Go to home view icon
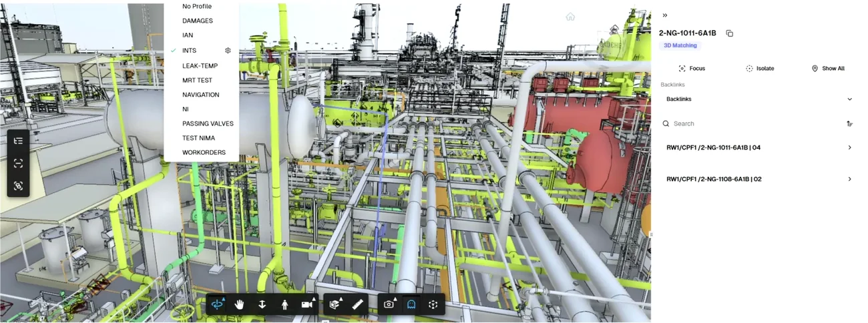 coord(570,17)
